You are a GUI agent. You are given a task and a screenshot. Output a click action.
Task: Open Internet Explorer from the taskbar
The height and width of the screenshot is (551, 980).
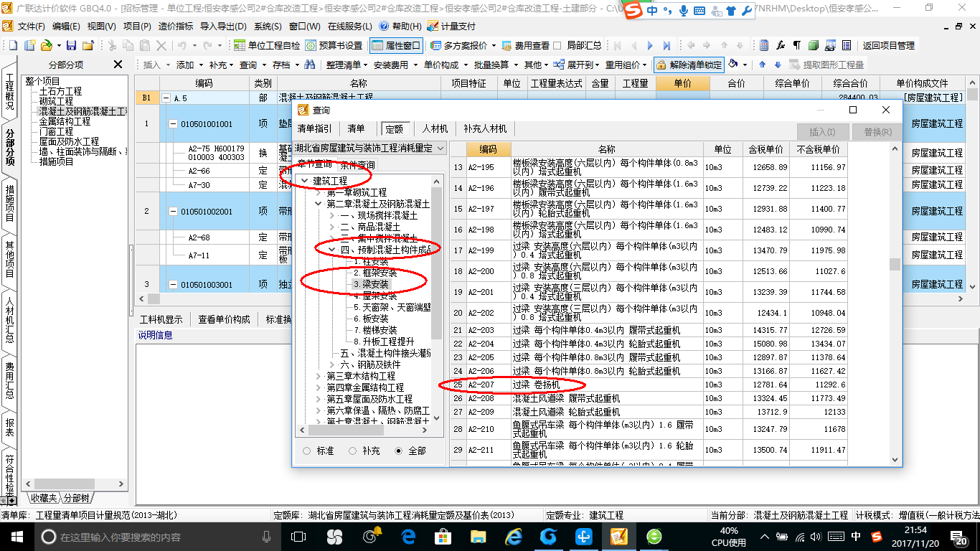(x=514, y=536)
